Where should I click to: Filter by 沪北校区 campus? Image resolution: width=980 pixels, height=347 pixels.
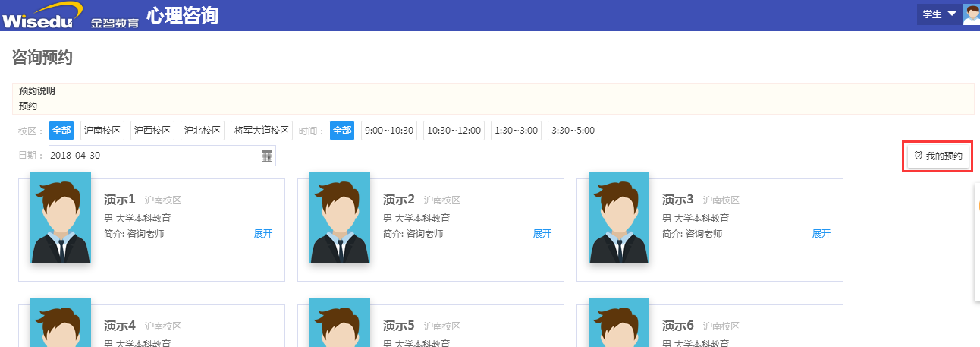[203, 131]
